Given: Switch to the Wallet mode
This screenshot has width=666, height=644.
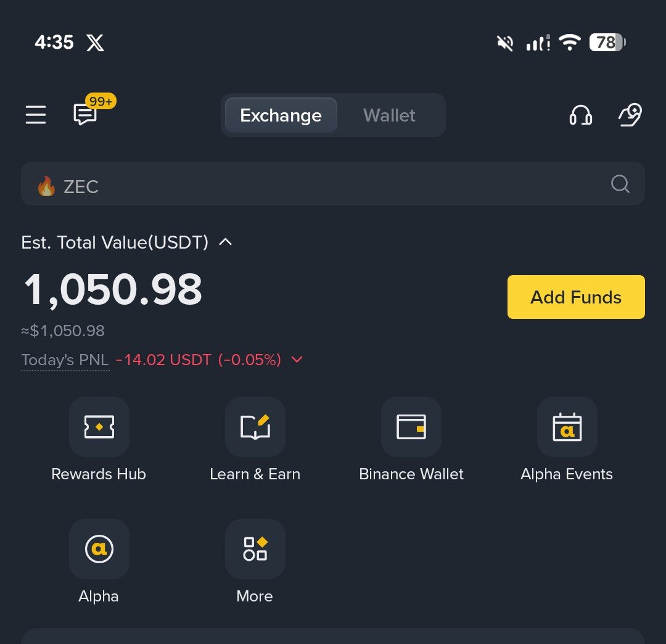Looking at the screenshot, I should (389, 115).
